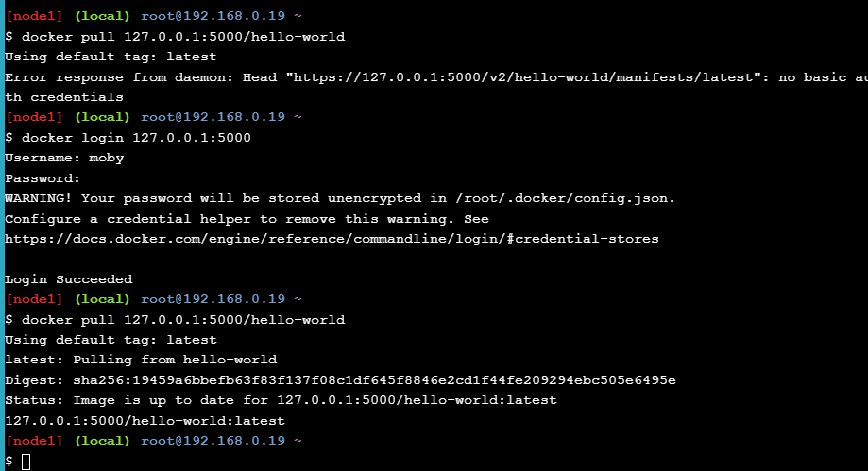Click the 'WARNING!' text
This screenshot has height=471, width=868.
39,198
